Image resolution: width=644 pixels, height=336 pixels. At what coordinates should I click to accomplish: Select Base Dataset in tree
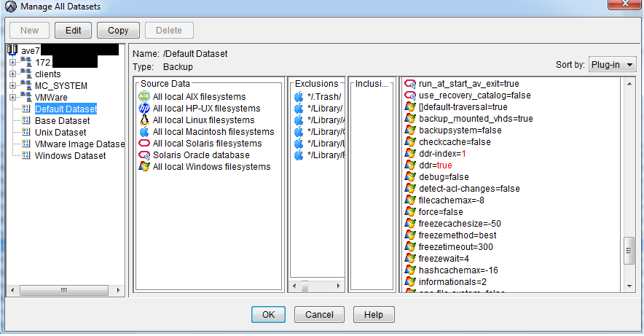click(63, 121)
